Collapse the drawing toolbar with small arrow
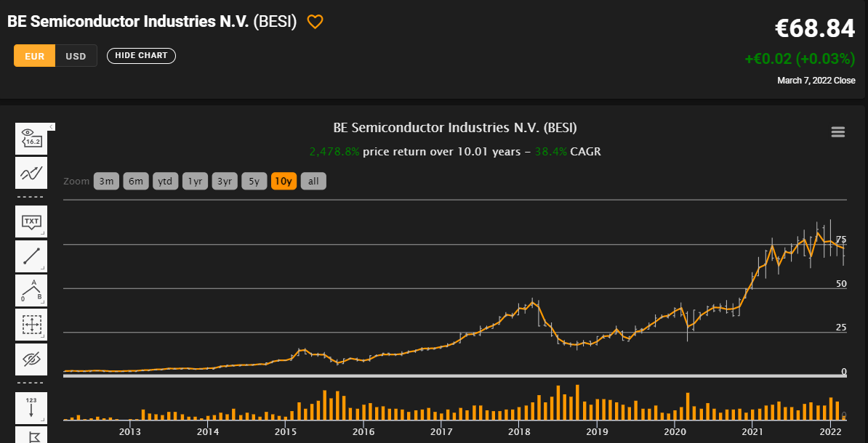Screen dimensions: 868x443 [x=52, y=127]
